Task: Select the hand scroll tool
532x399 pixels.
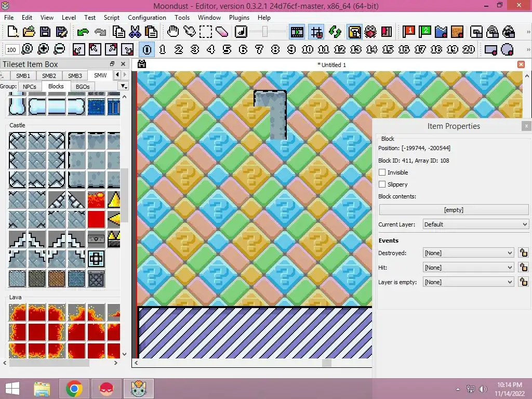Action: [x=172, y=32]
